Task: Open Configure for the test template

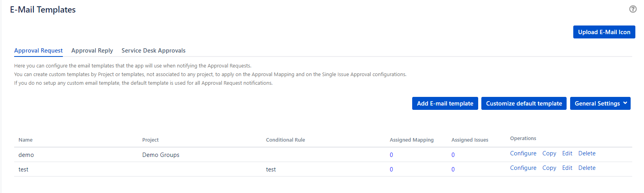Action: 523,168
